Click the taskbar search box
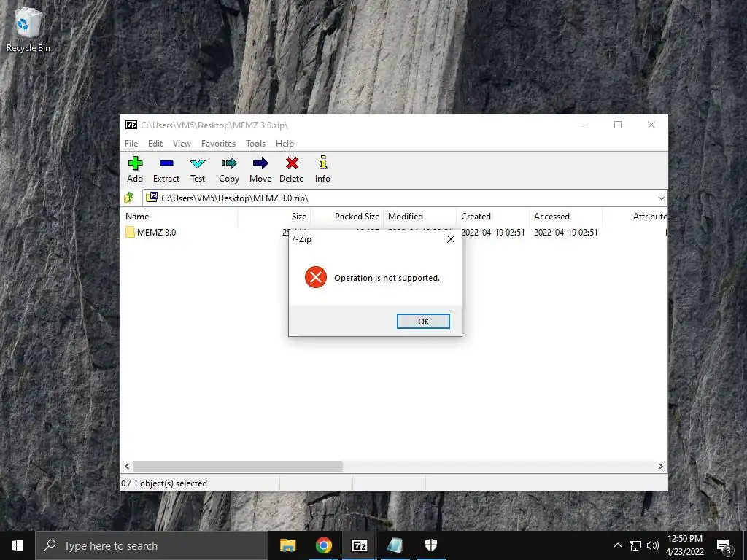This screenshot has height=560, width=747. tap(152, 545)
